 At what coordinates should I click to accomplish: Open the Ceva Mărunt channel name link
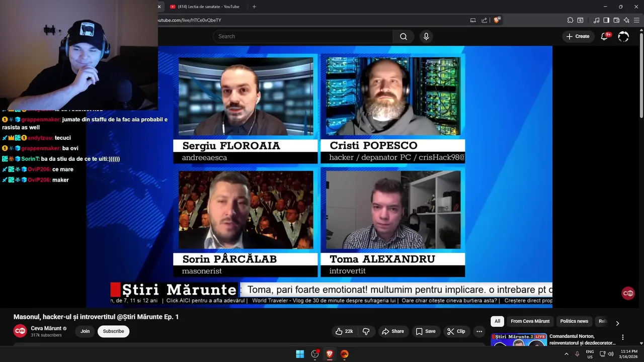coord(46,328)
